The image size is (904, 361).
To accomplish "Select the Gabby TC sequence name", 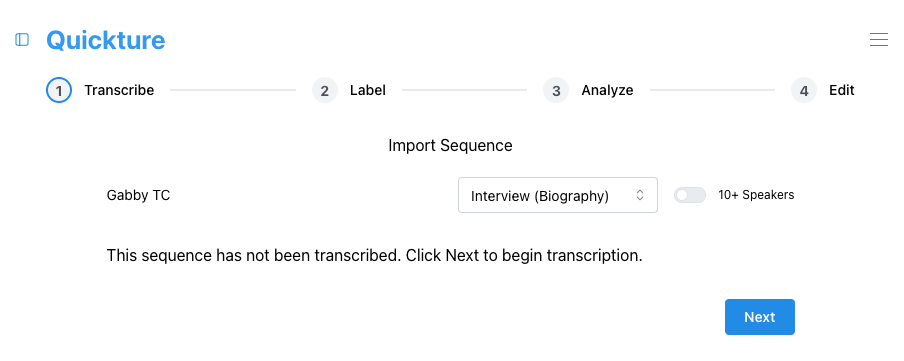I will [x=138, y=195].
